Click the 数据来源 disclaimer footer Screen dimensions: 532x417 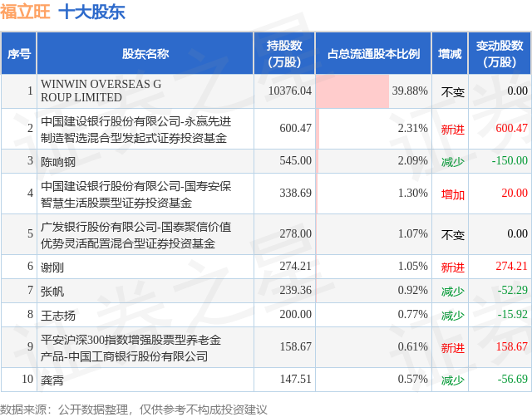(x=133, y=410)
